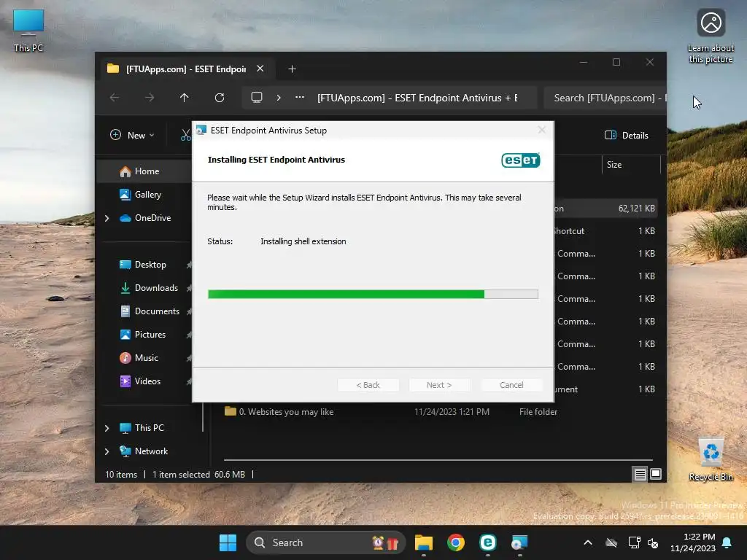This screenshot has height=560, width=747.
Task: Close the FTUApps.com Explorer tab
Action: pos(260,69)
